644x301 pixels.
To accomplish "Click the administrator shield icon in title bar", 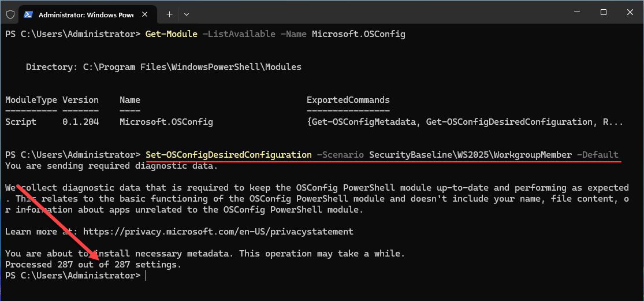I will (10, 13).
